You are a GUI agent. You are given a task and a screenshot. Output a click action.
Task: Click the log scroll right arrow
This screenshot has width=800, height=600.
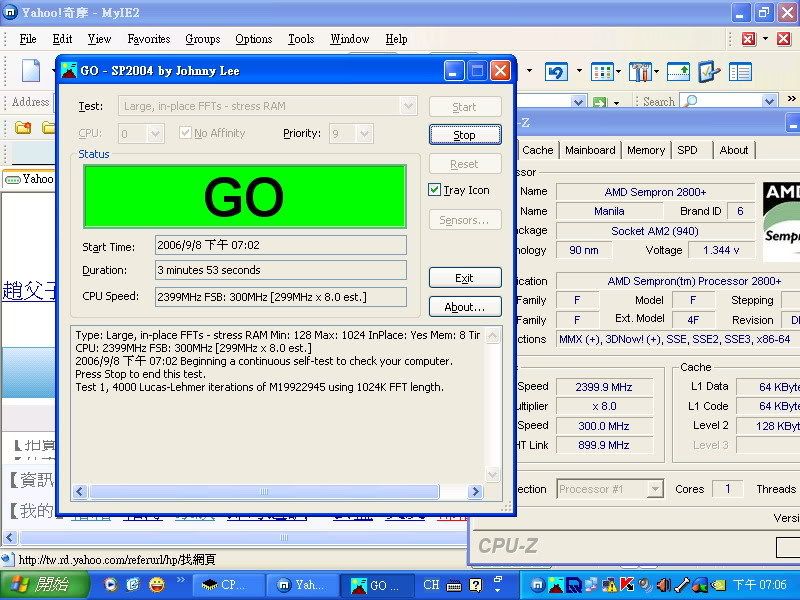click(475, 491)
